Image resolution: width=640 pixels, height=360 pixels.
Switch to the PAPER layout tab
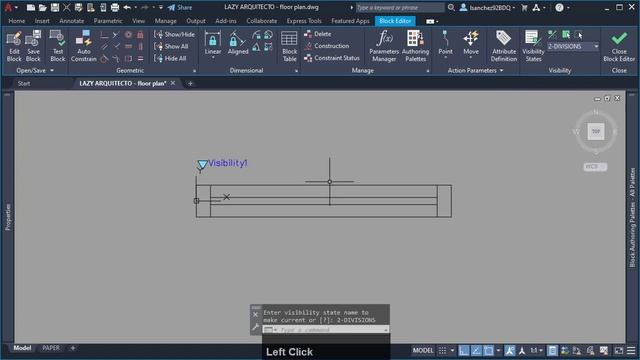point(51,348)
